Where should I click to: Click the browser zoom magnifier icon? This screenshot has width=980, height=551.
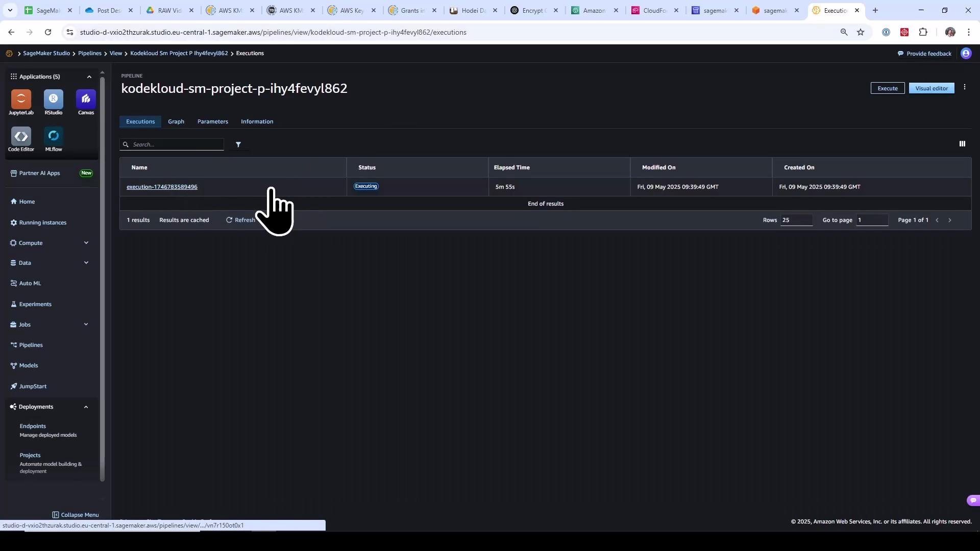(844, 32)
